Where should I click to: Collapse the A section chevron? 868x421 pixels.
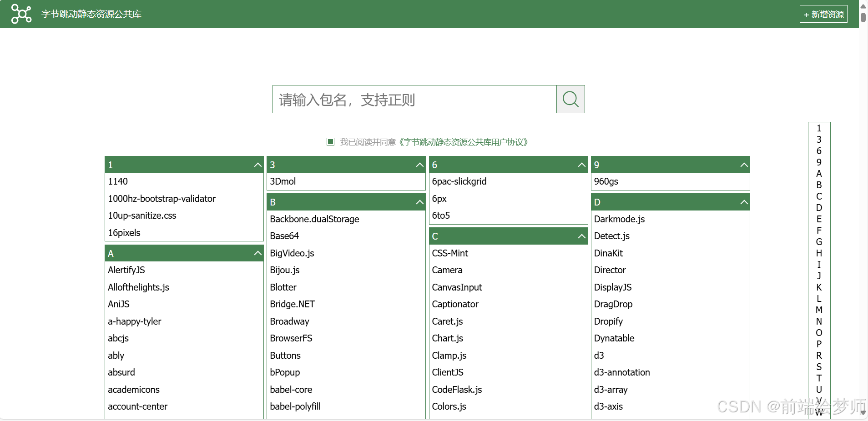(257, 253)
